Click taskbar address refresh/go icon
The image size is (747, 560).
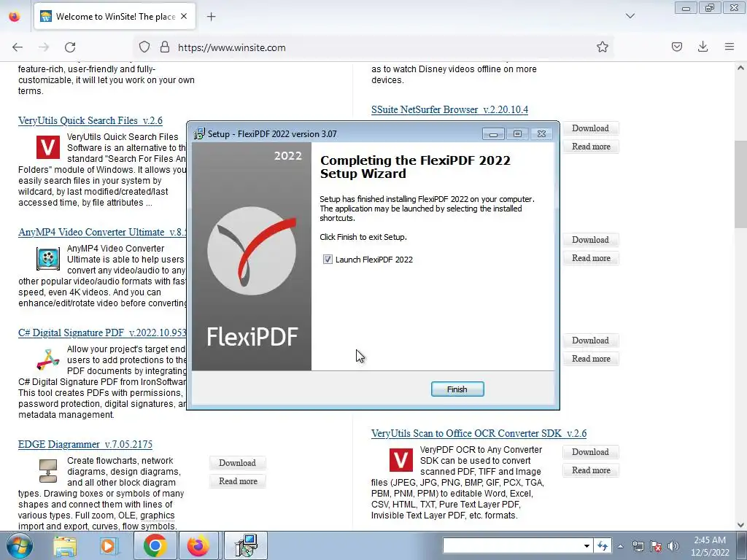(603, 545)
